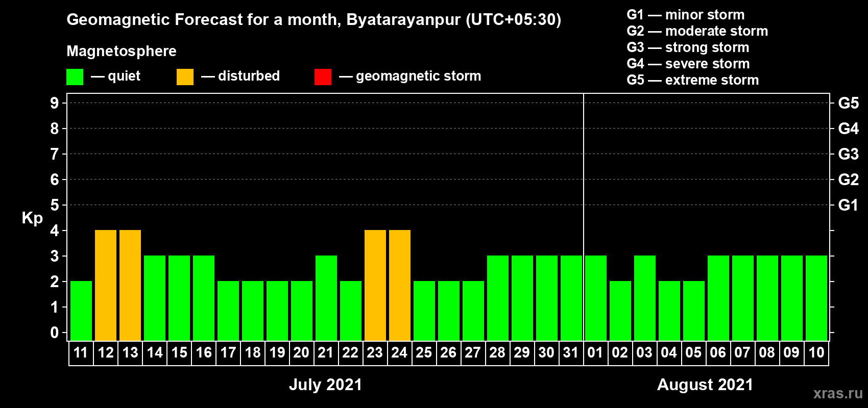
Task: Click the date label 04
Action: coord(669,352)
